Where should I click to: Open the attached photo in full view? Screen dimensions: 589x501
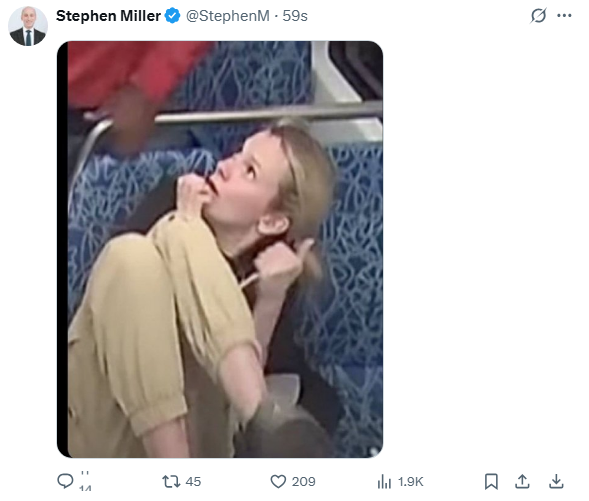point(220,249)
